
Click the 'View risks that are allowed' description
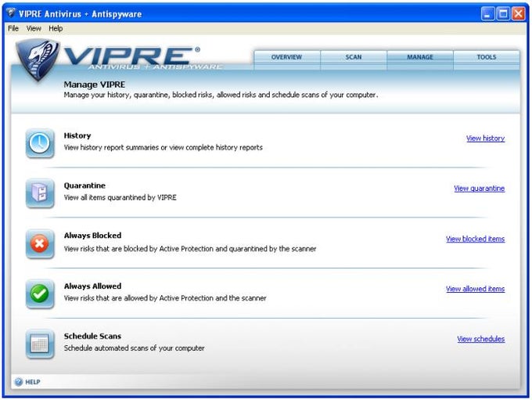point(165,298)
